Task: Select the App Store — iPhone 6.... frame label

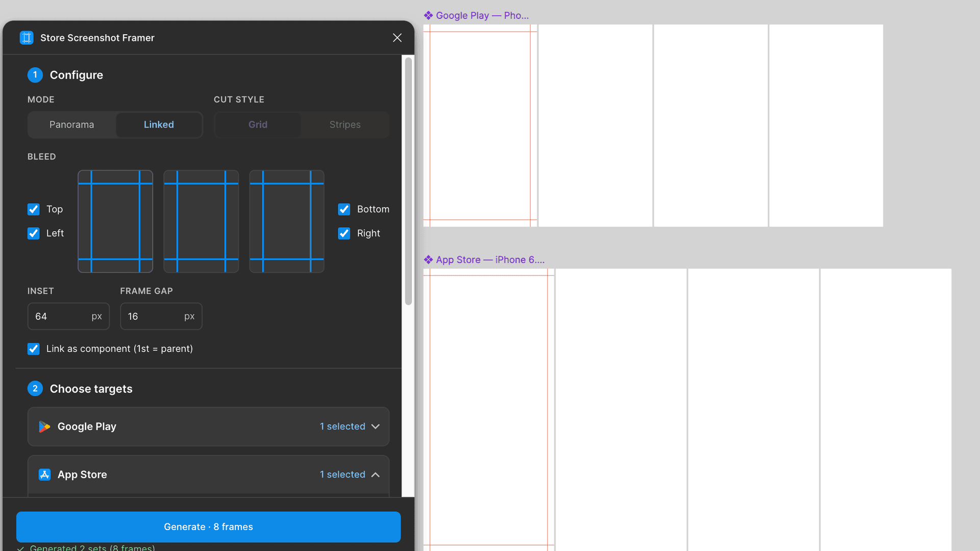Action: click(x=490, y=259)
